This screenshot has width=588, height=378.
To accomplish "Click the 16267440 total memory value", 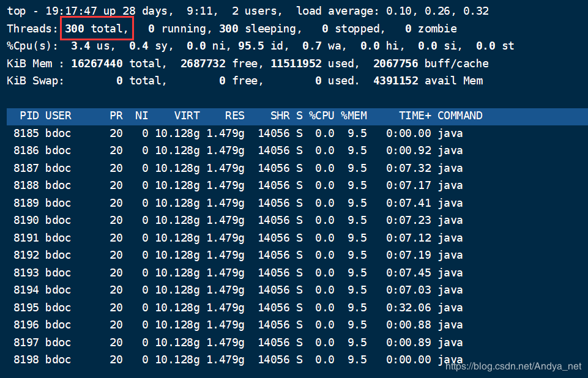I will pyautogui.click(x=97, y=64).
